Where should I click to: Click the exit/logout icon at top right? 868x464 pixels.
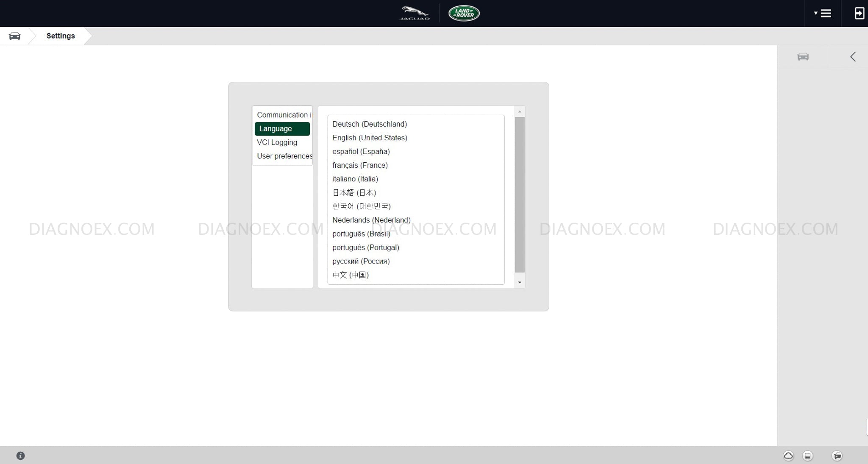coord(859,14)
